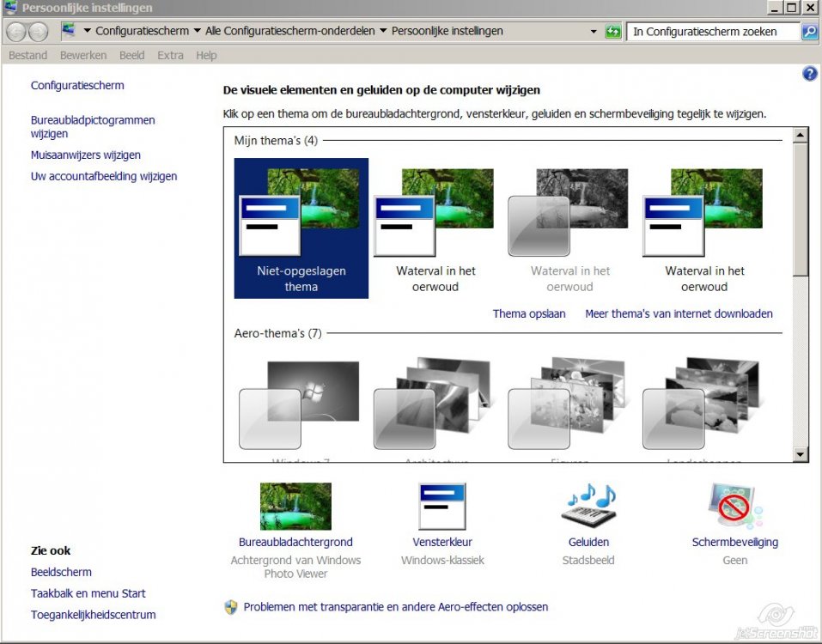Open Toegankelijkheidscentrum link
The image size is (822, 644).
coord(94,615)
